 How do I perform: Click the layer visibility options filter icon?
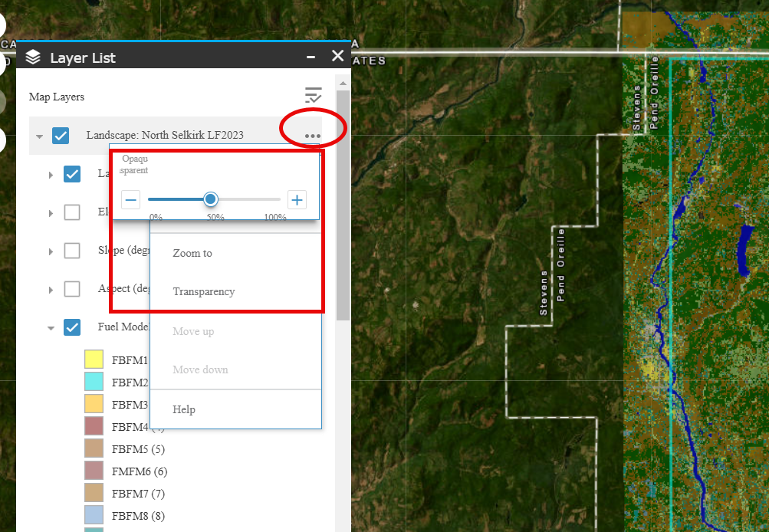313,96
